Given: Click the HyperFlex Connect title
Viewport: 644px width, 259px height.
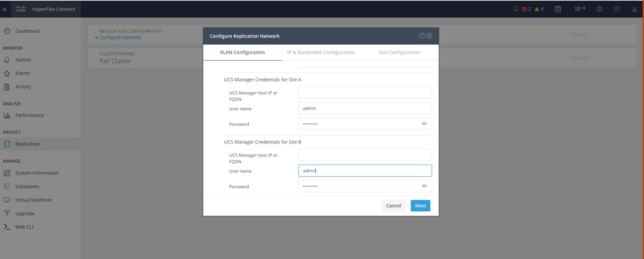Looking at the screenshot, I should pyautogui.click(x=54, y=9).
